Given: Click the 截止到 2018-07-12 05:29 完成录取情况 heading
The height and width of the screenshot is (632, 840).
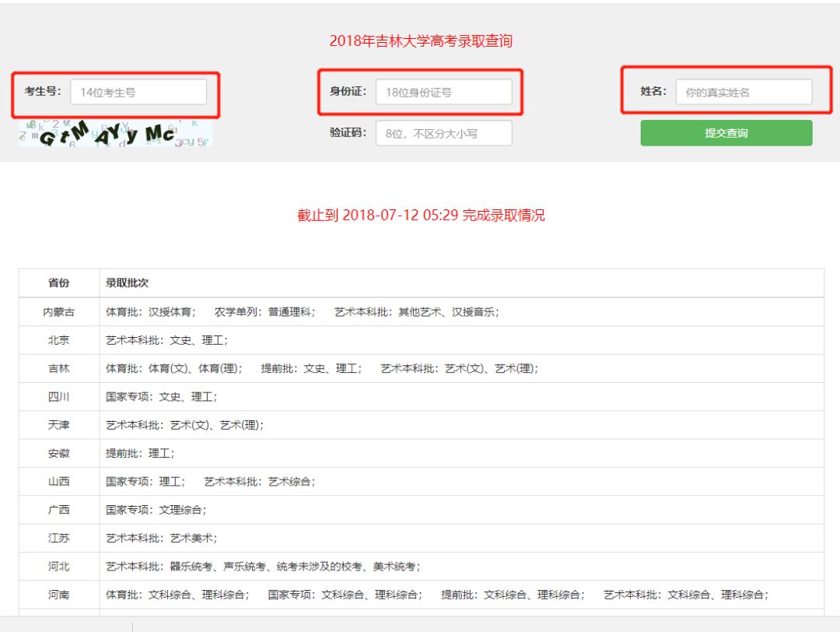Looking at the screenshot, I should pos(421,216).
